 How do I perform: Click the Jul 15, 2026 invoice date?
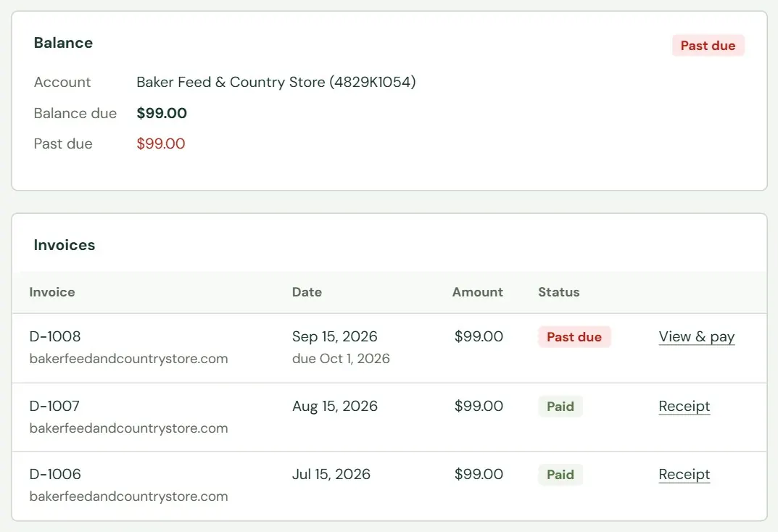click(x=331, y=475)
